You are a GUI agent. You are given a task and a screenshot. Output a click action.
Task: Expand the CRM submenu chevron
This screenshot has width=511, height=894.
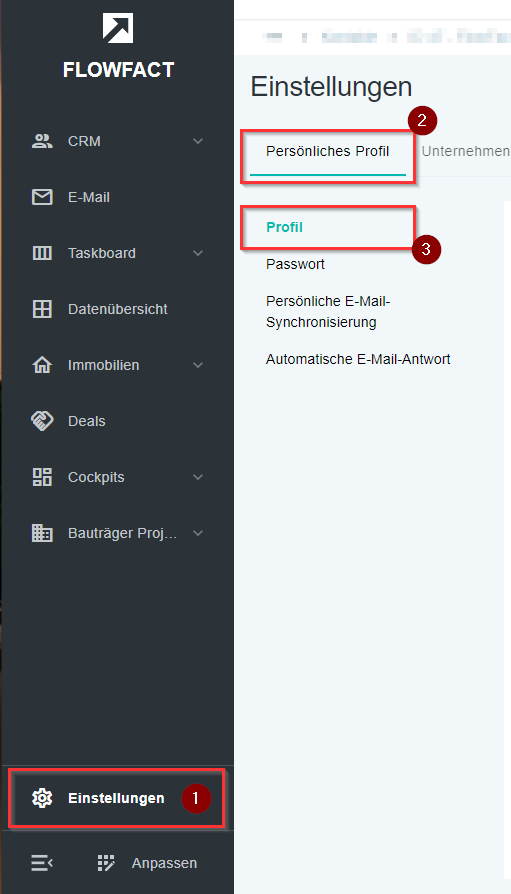(x=198, y=141)
